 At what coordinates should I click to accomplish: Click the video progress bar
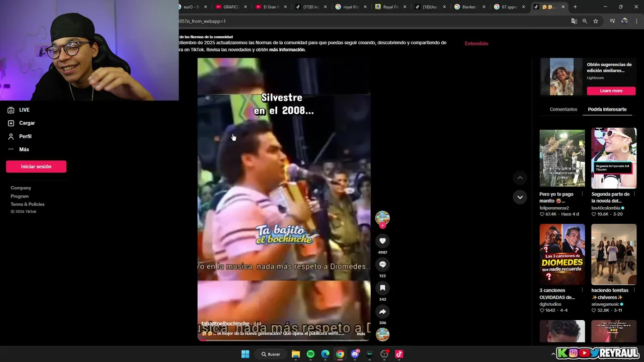pos(284,340)
